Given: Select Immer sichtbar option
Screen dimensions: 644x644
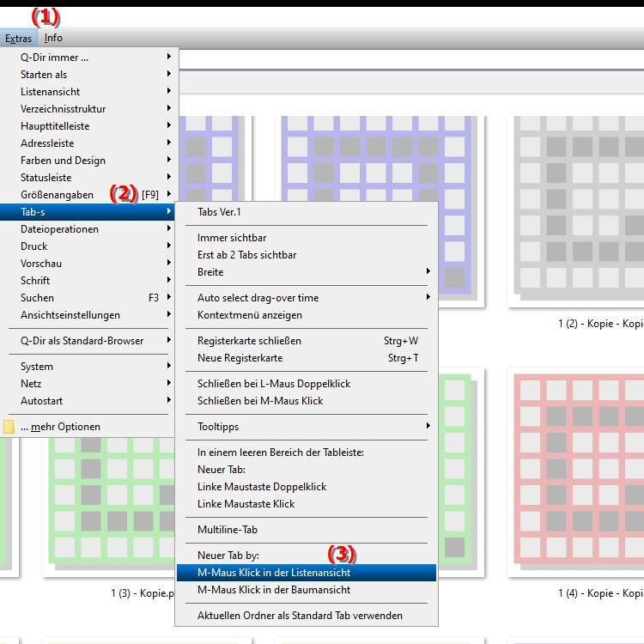Looking at the screenshot, I should (307, 238).
